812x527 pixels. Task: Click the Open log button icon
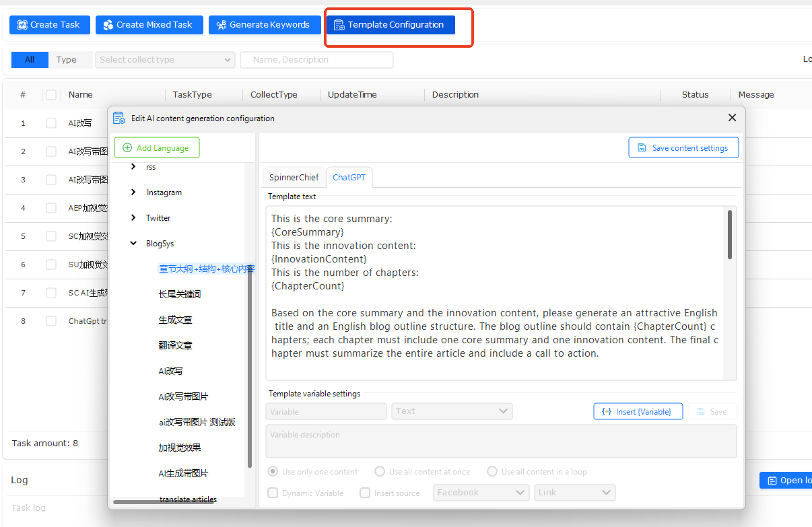click(x=772, y=481)
